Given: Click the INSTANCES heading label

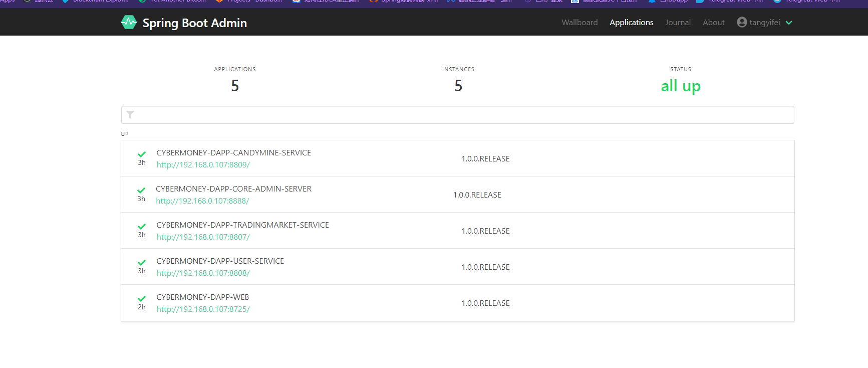Looking at the screenshot, I should [x=458, y=69].
